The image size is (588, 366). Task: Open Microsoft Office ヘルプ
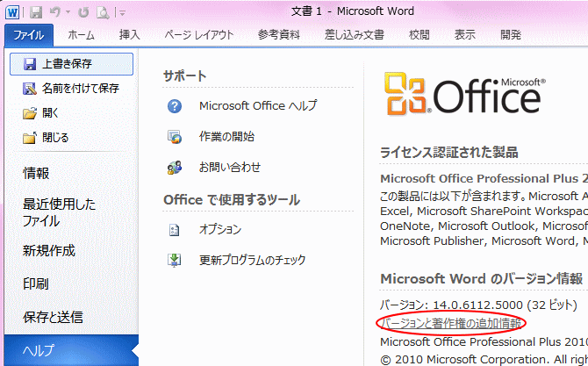tap(258, 106)
